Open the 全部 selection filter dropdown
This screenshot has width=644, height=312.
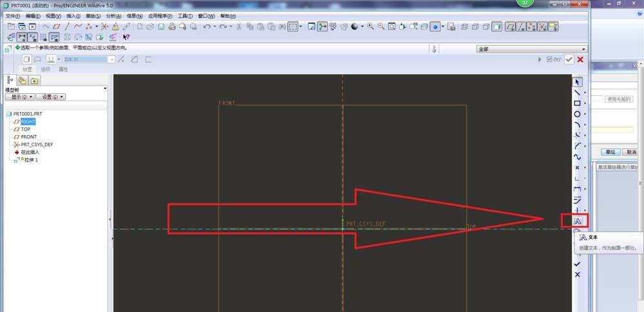click(x=531, y=49)
